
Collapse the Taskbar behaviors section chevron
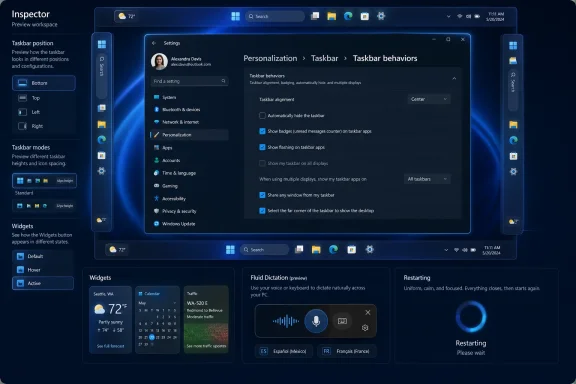(454, 78)
